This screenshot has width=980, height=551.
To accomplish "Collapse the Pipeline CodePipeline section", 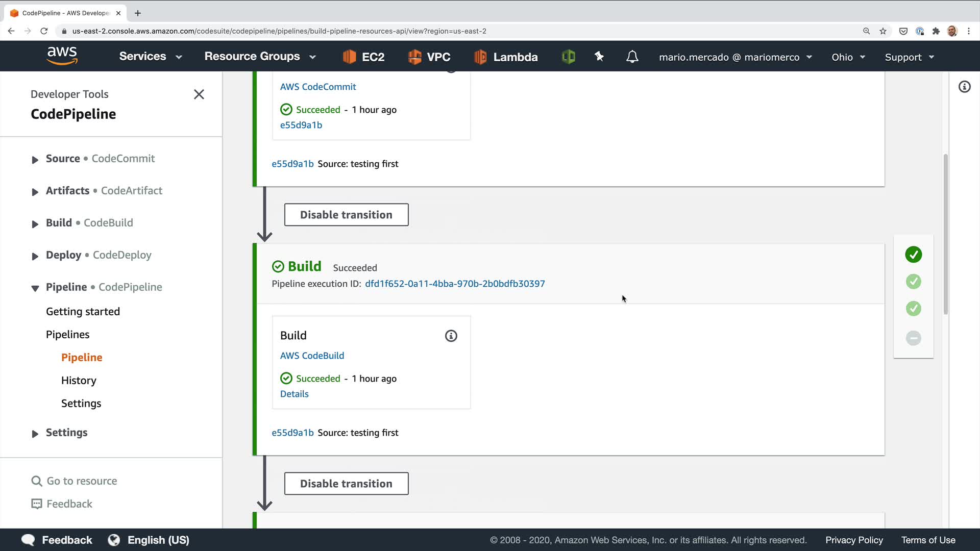I will 35,288.
